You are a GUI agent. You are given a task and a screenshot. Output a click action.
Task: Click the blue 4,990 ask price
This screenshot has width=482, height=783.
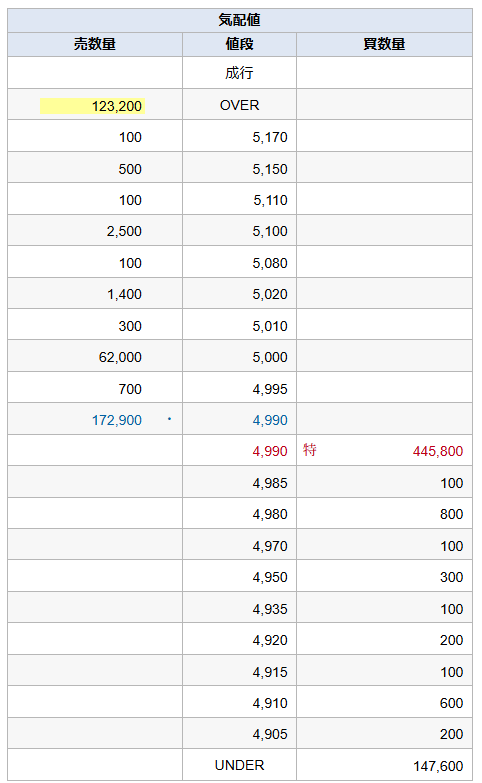[x=270, y=420]
